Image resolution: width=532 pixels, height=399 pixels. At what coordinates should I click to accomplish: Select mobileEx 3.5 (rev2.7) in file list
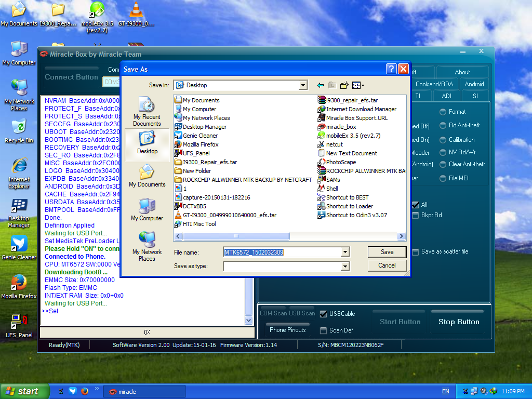tap(349, 136)
